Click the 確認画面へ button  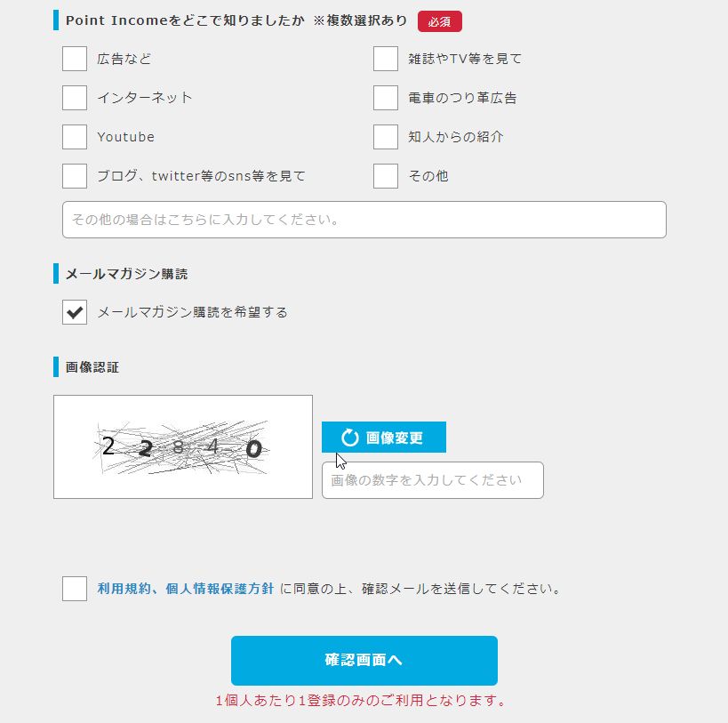click(364, 661)
